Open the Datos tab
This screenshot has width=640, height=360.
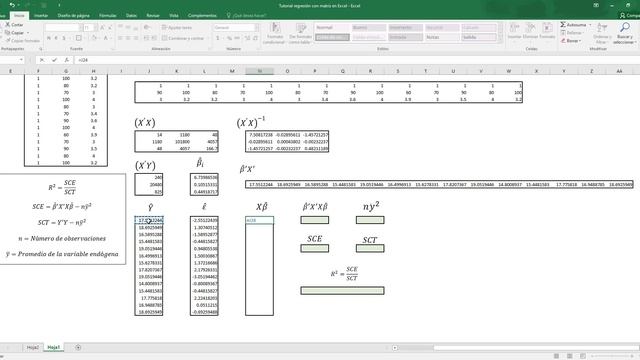[131, 16]
